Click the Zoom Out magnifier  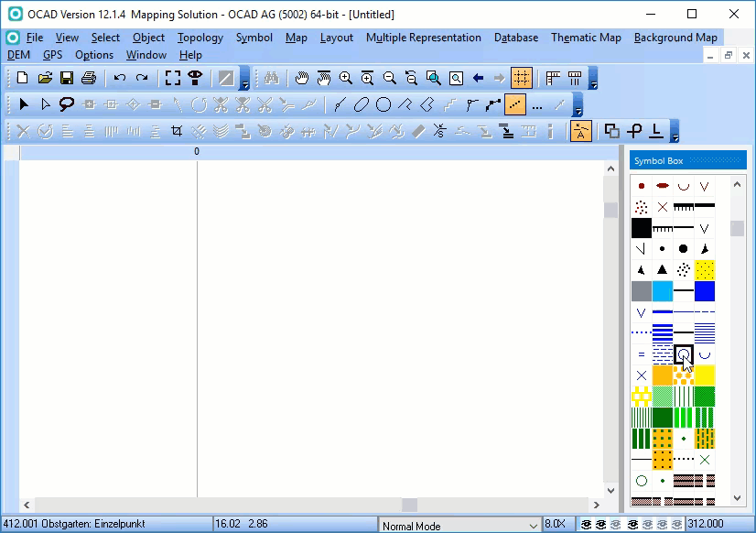(x=389, y=78)
